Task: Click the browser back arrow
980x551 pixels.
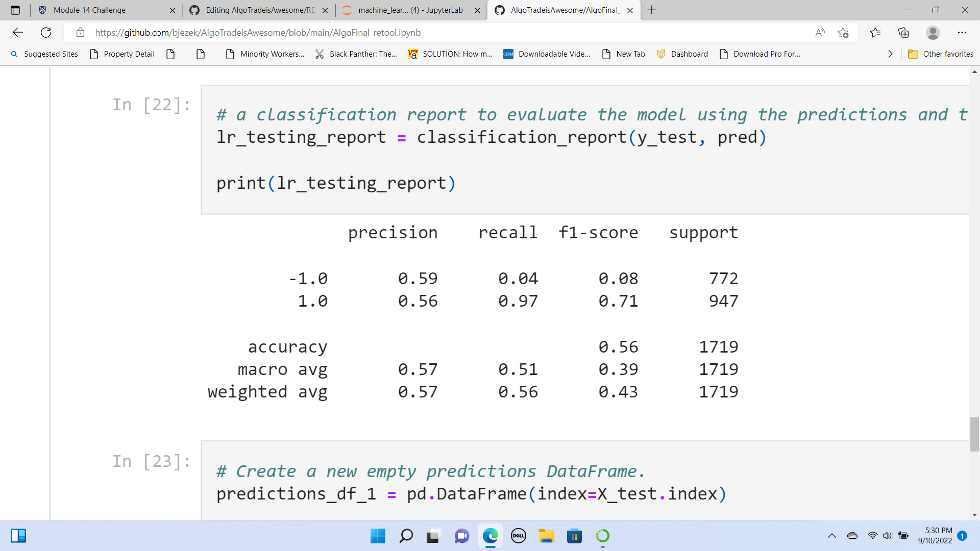Action: 18,33
